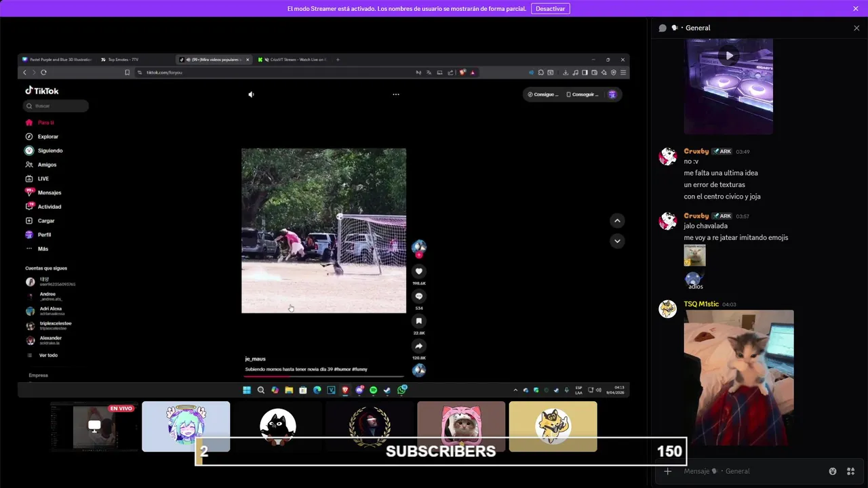Toggle the TikTok video mute speaker
This screenshot has width=868, height=488.
(x=251, y=94)
